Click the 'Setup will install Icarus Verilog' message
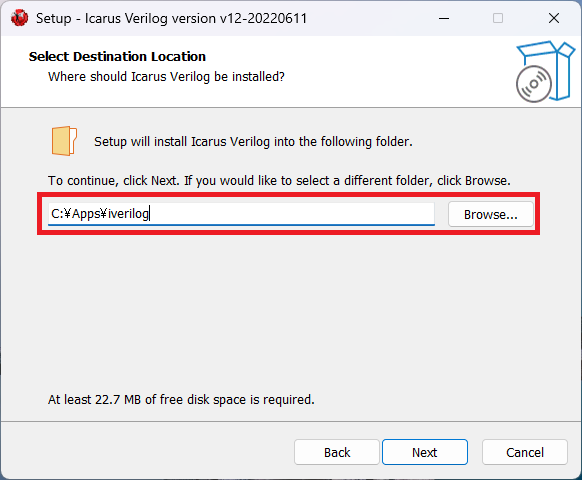Screen dimensions: 582x480 (x=253, y=141)
